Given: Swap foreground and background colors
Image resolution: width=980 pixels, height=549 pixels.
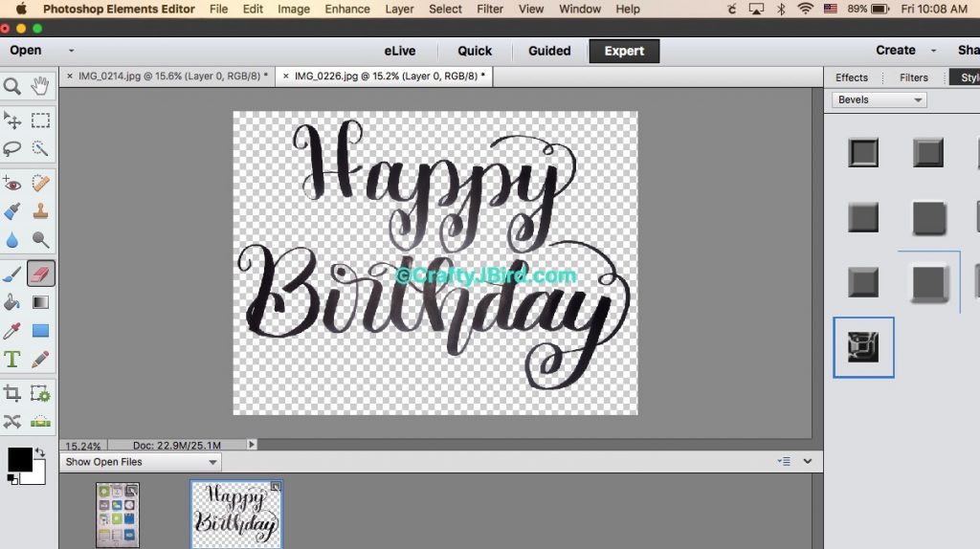Looking at the screenshot, I should [x=40, y=452].
